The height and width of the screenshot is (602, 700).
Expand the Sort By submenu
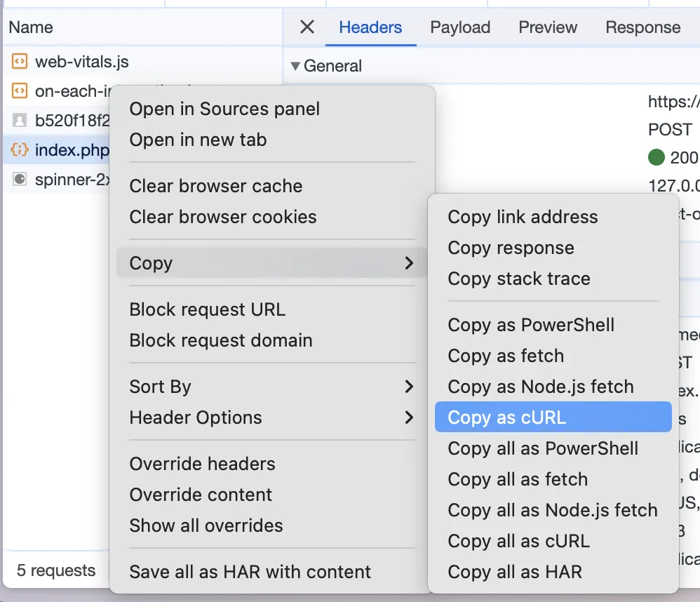[x=409, y=387]
